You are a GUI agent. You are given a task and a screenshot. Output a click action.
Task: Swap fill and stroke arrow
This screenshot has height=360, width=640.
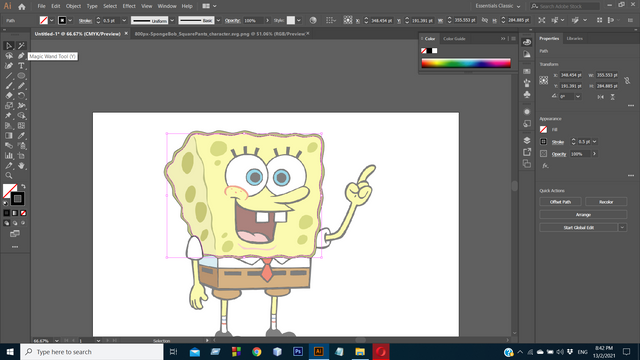click(23, 186)
